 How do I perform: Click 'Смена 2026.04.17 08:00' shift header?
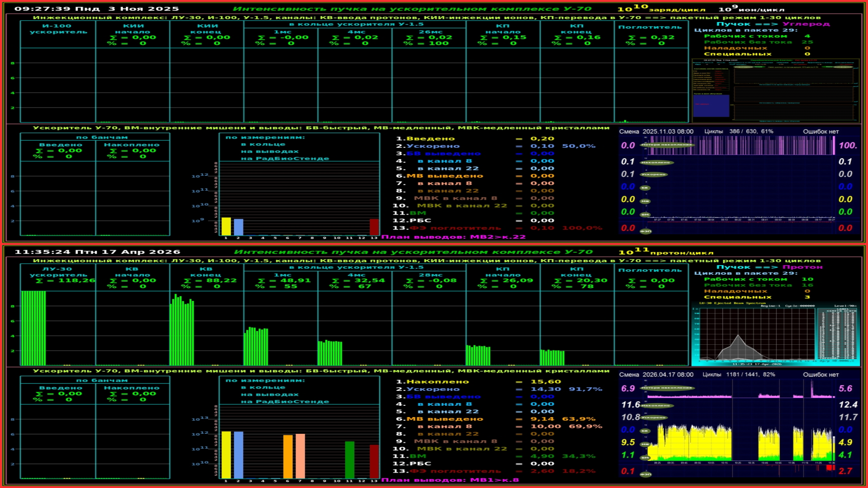pos(656,375)
